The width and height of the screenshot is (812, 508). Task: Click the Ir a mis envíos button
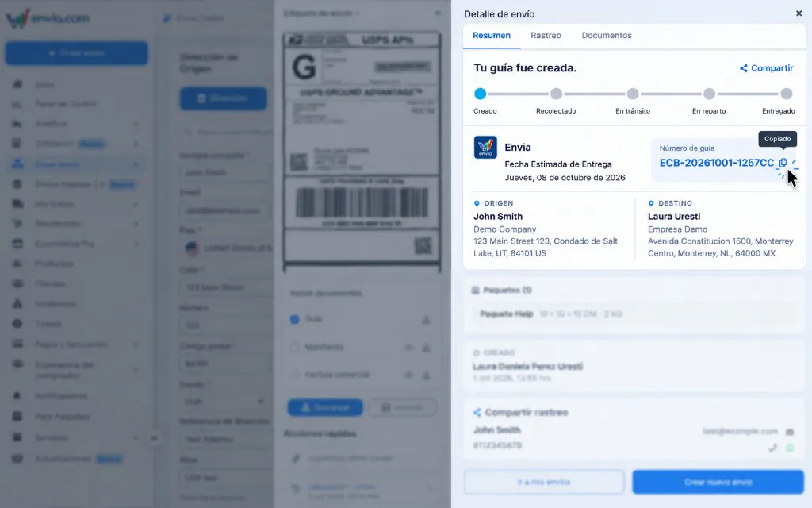[x=544, y=482]
